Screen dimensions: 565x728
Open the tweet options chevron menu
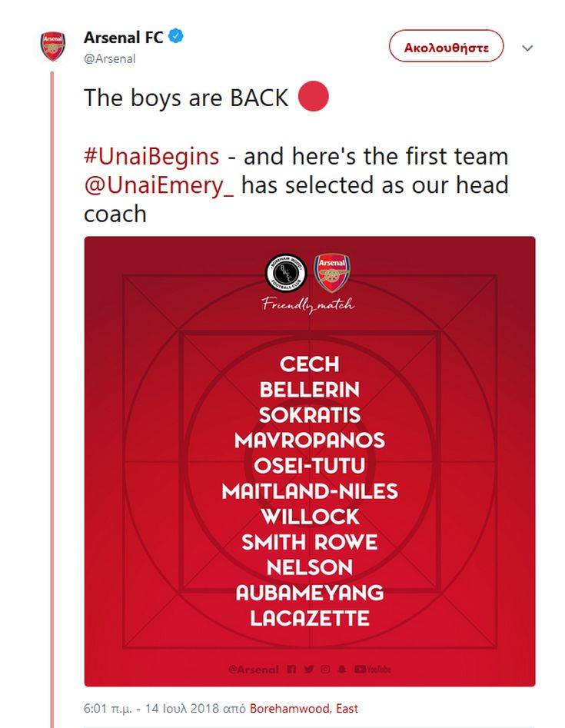[x=527, y=48]
